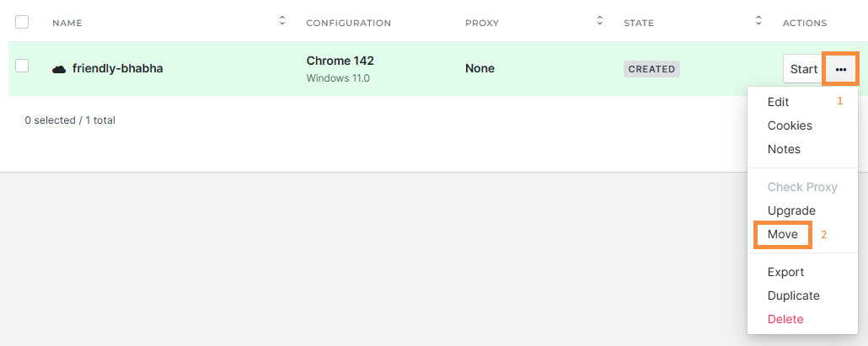Sort by Name column arrows
The width and height of the screenshot is (868, 346).
click(282, 20)
